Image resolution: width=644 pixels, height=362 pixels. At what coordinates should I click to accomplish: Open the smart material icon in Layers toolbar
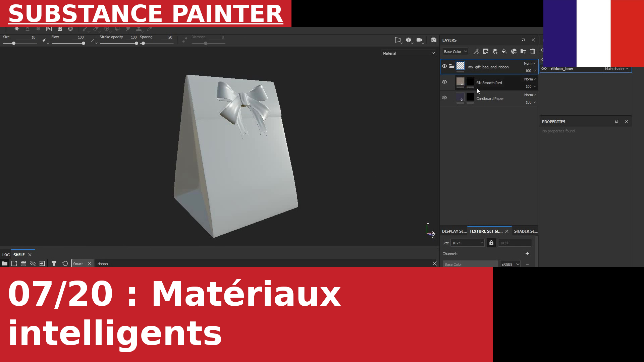514,51
